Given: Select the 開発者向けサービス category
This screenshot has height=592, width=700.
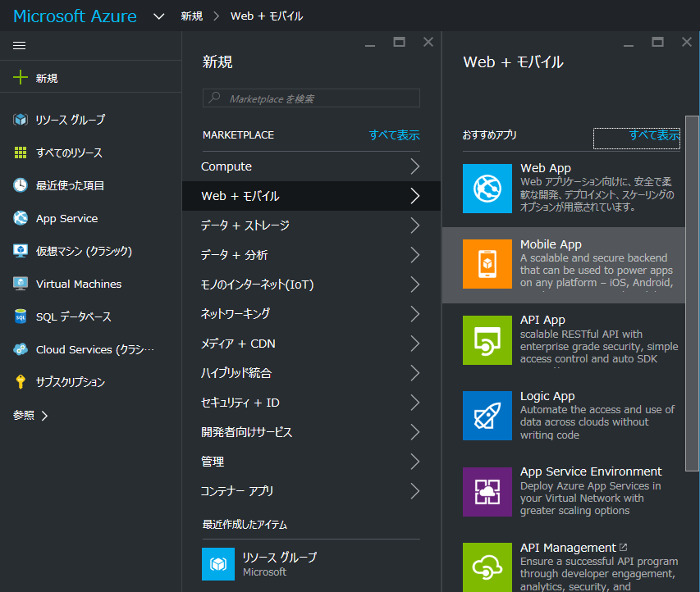Looking at the screenshot, I should 311,432.
